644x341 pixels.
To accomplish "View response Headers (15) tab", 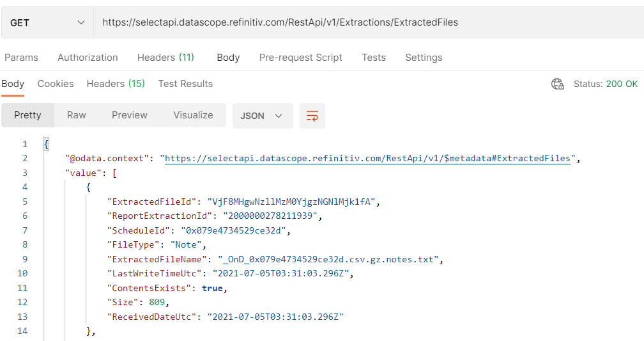I will pyautogui.click(x=116, y=84).
